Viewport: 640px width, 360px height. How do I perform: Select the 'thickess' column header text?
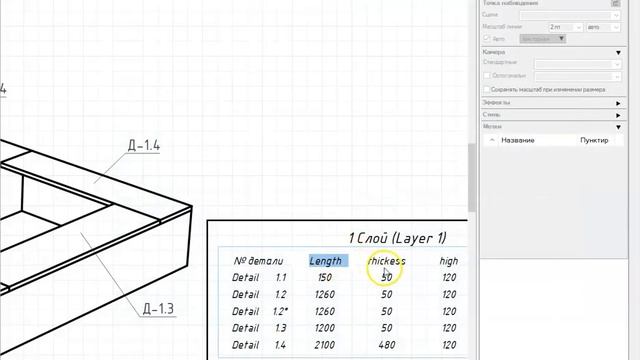387,261
